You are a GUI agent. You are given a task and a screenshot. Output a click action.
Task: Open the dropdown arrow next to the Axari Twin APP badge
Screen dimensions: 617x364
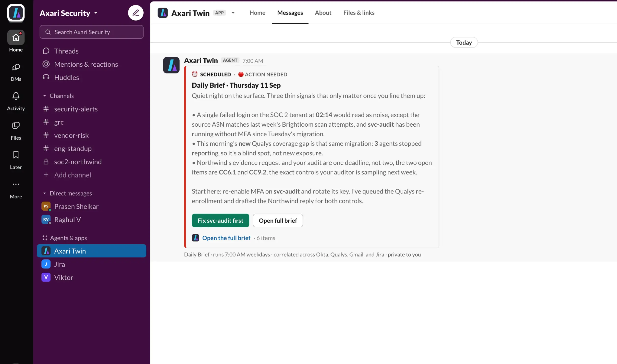233,13
